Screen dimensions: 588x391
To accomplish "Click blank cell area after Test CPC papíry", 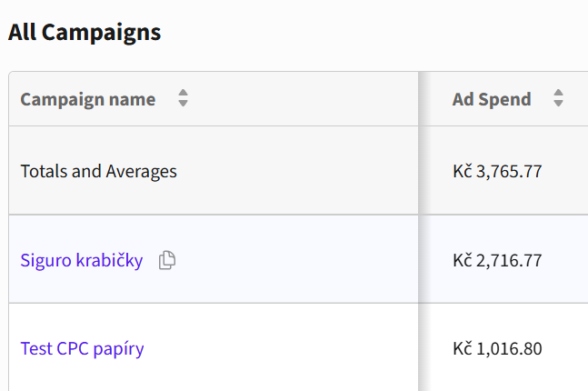I will [281, 348].
